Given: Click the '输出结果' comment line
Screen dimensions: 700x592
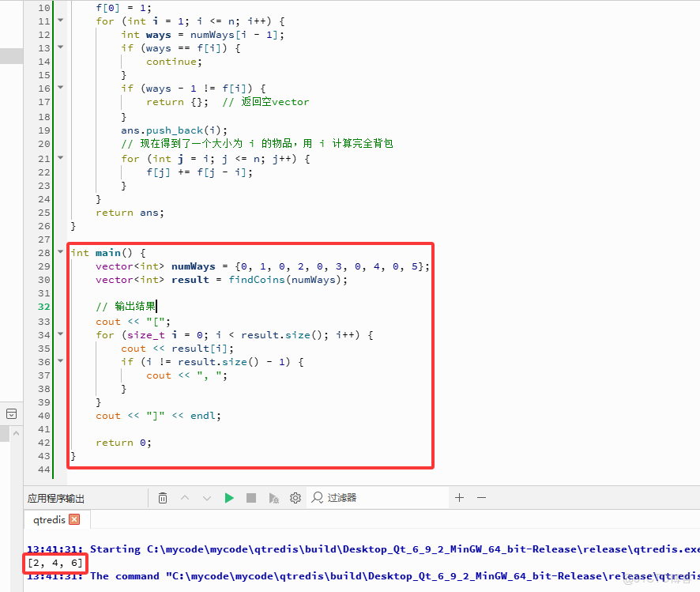Looking at the screenshot, I should 126,306.
